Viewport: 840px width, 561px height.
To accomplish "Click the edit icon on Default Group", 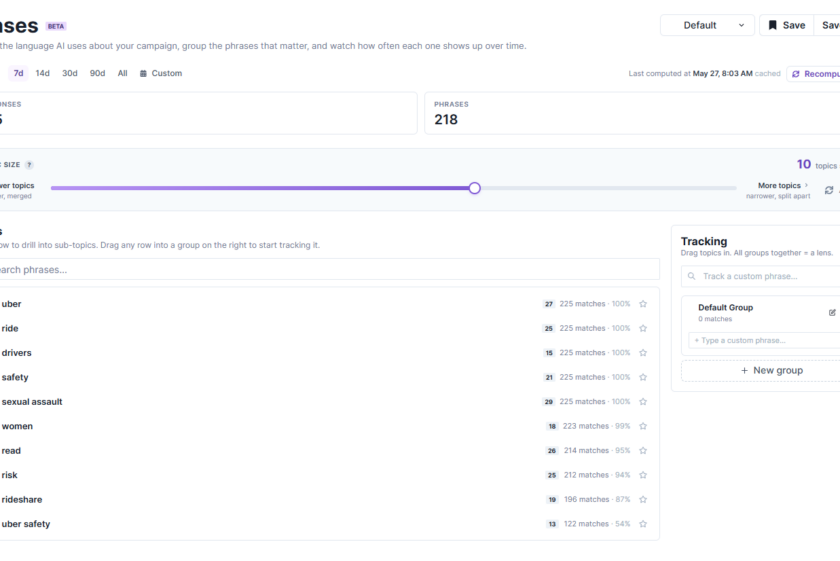I will (x=832, y=312).
